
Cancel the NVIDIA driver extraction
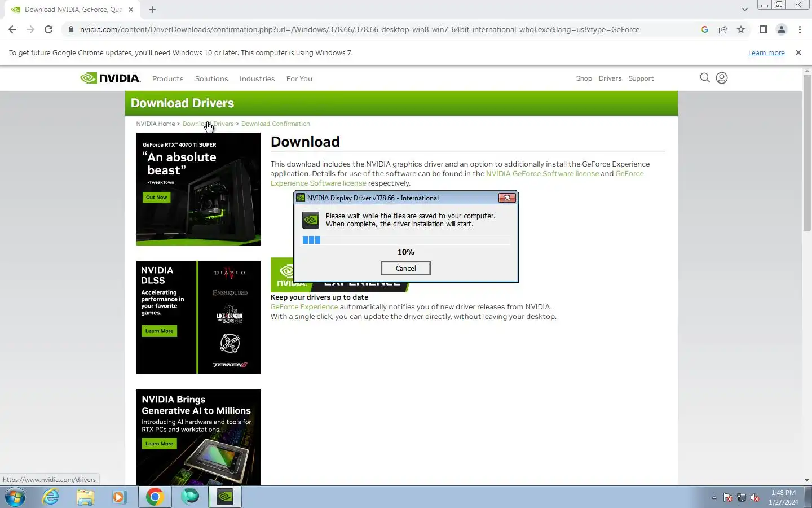point(405,268)
